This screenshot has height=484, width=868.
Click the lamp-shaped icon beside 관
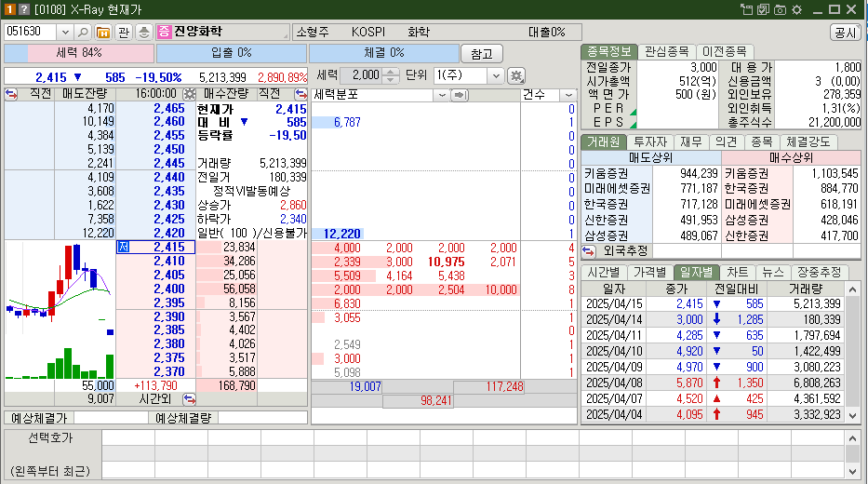[143, 33]
